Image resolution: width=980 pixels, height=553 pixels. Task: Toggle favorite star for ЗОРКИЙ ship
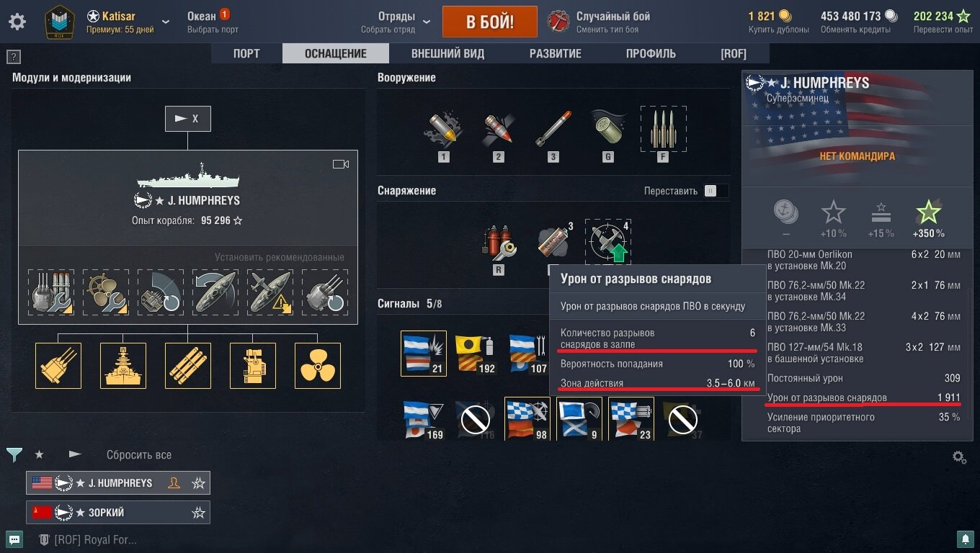click(x=198, y=513)
